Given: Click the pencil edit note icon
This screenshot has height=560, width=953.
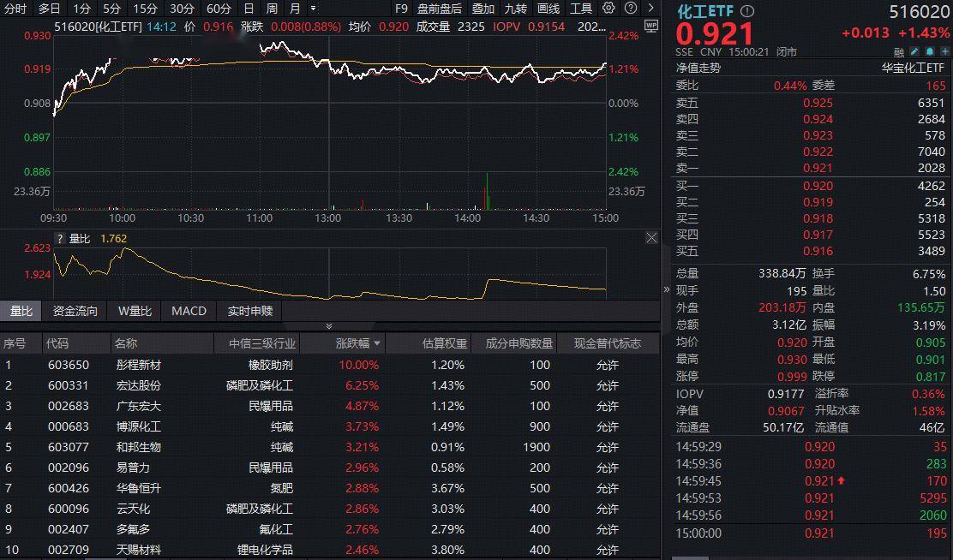Looking at the screenshot, I should point(914,52).
